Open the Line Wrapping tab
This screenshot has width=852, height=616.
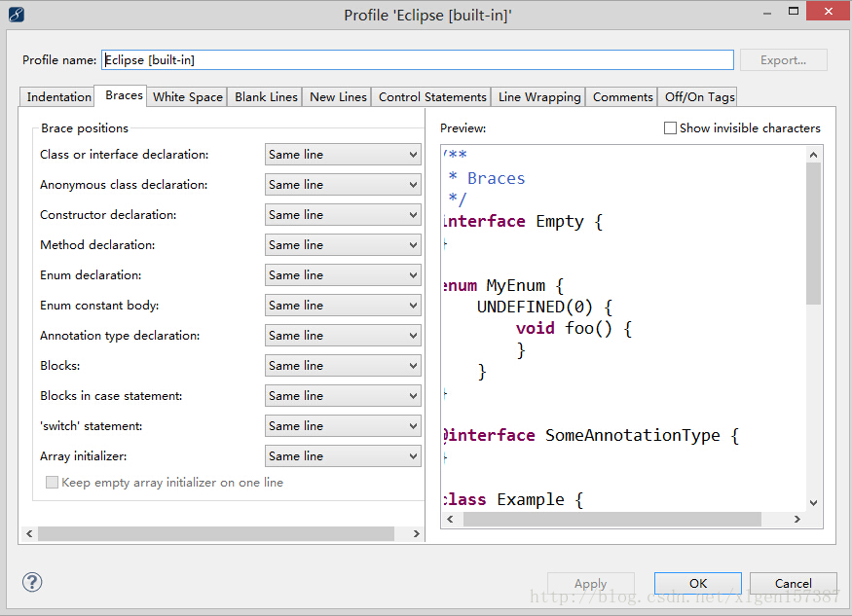tap(538, 97)
